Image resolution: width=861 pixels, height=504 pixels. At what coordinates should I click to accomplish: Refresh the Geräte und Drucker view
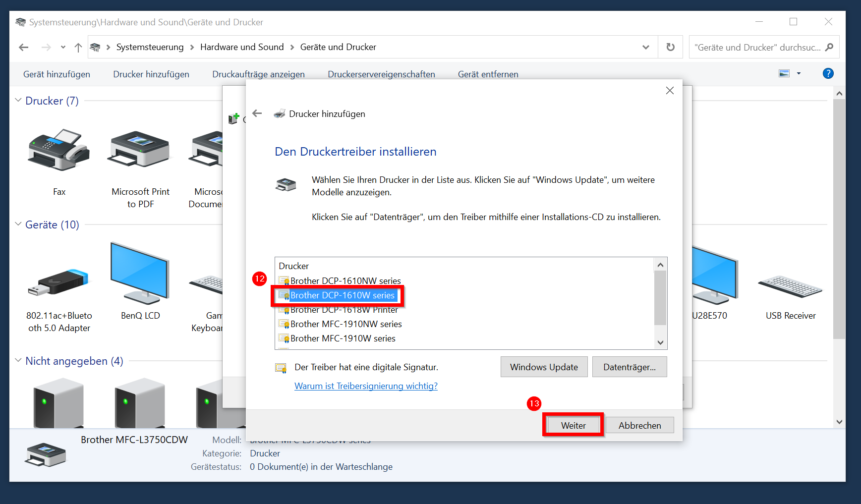click(x=670, y=47)
